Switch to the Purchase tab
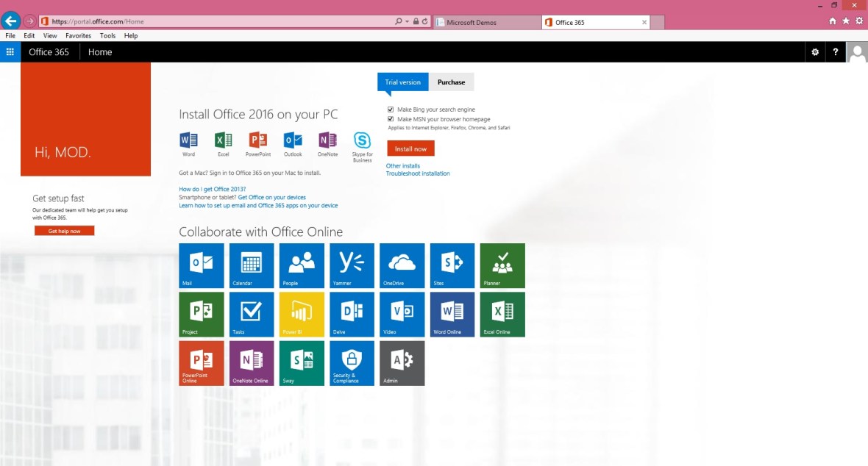Screen dimensions: 868x466 (x=451, y=82)
